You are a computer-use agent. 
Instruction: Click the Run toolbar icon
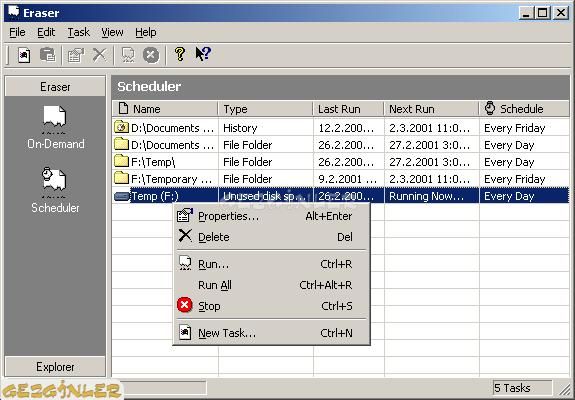(128, 55)
